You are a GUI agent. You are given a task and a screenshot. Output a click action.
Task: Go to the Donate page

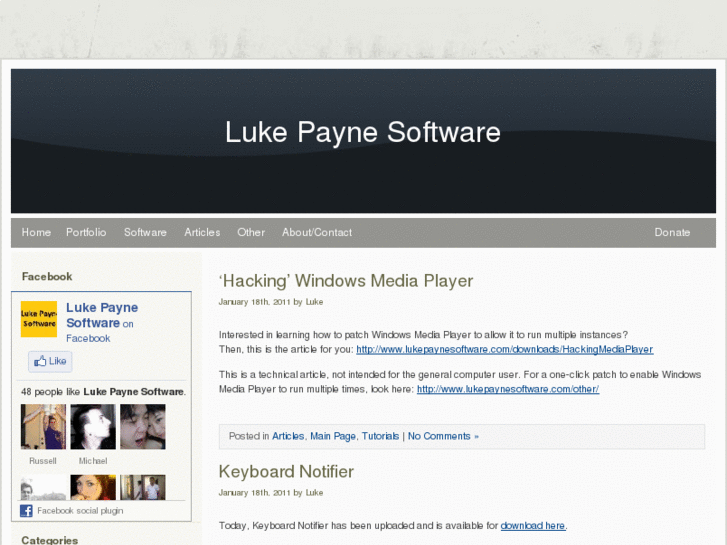pyautogui.click(x=672, y=232)
